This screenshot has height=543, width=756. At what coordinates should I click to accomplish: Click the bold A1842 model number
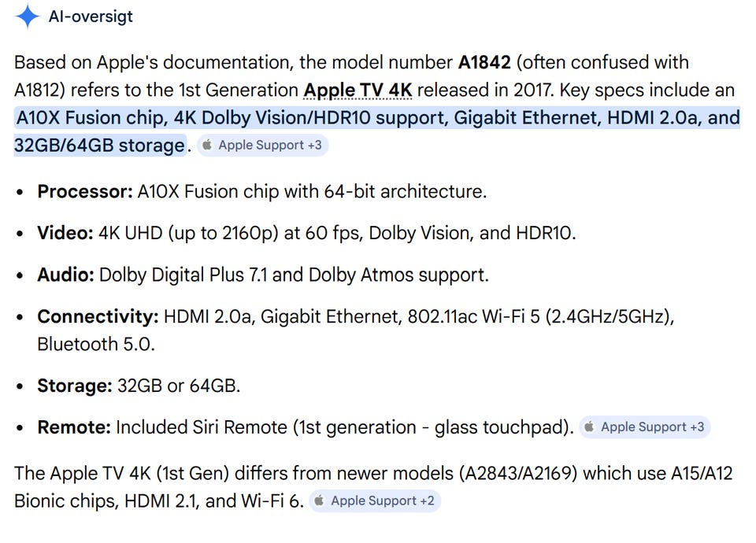486,62
